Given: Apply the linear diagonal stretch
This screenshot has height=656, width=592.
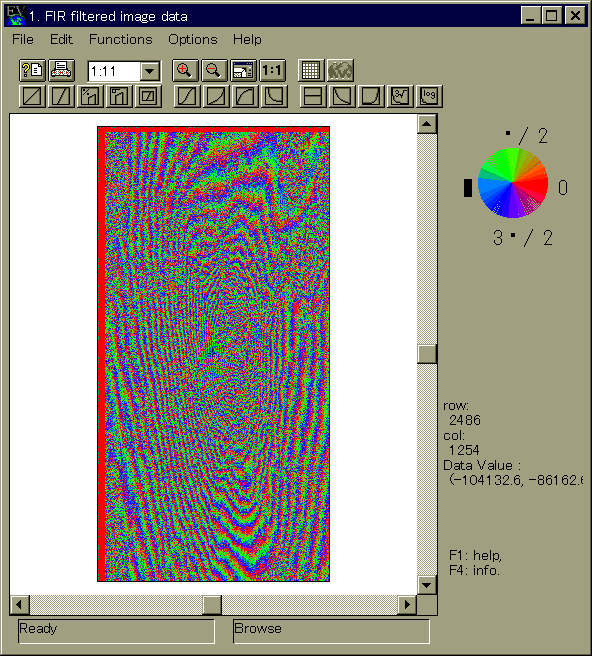Looking at the screenshot, I should pos(33,96).
